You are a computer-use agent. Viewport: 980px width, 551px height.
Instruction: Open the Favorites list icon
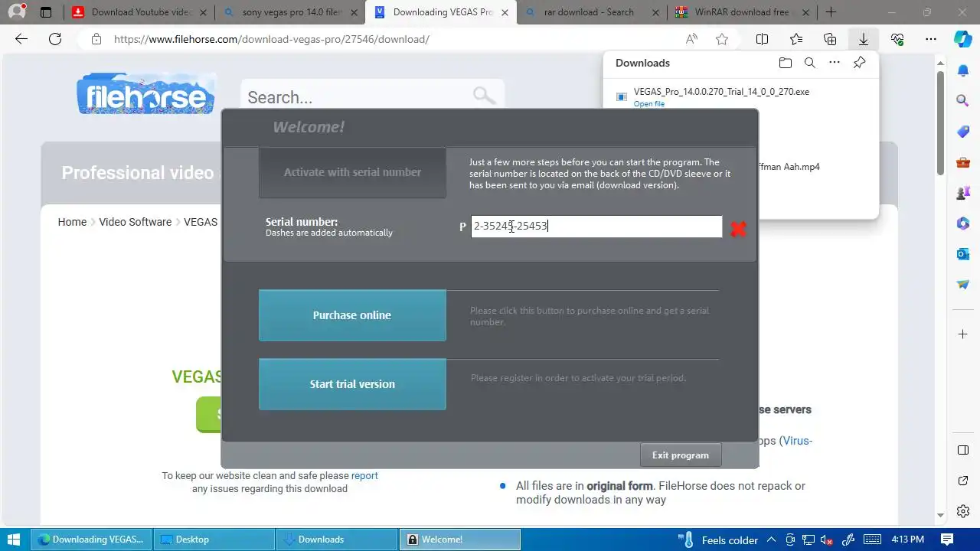(796, 39)
